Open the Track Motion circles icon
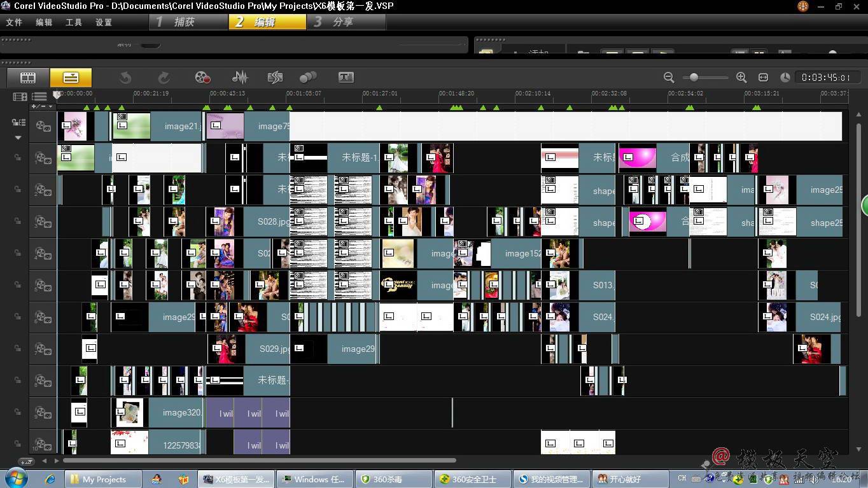Viewport: 868px width, 488px height. 308,78
